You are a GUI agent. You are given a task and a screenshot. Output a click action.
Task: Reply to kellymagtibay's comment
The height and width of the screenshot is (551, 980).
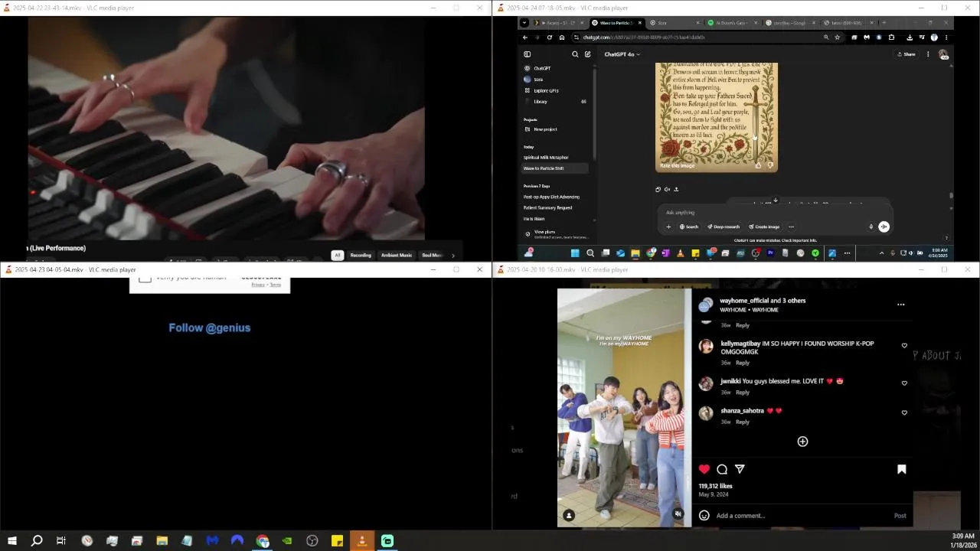click(x=743, y=363)
